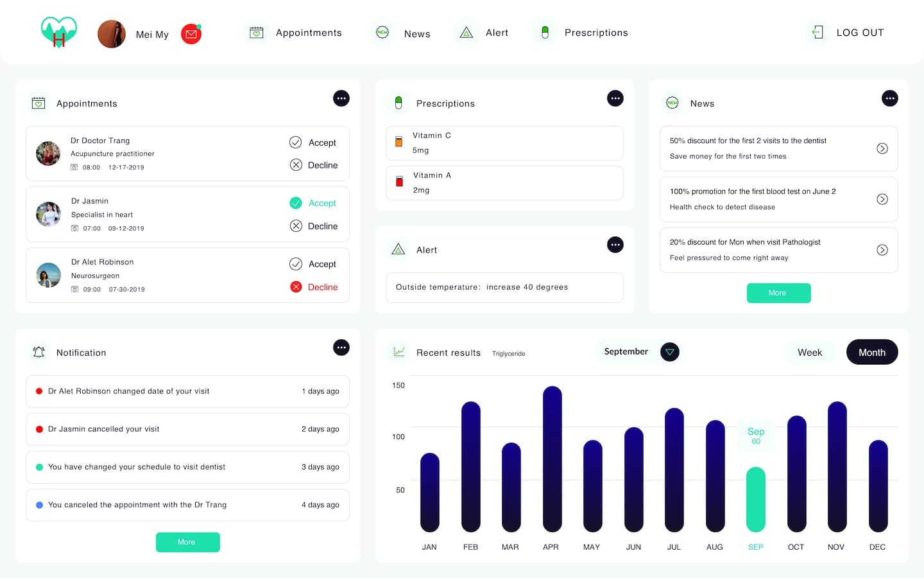Open the three-dot menu in News panel
This screenshot has height=578, width=924.
(x=889, y=98)
